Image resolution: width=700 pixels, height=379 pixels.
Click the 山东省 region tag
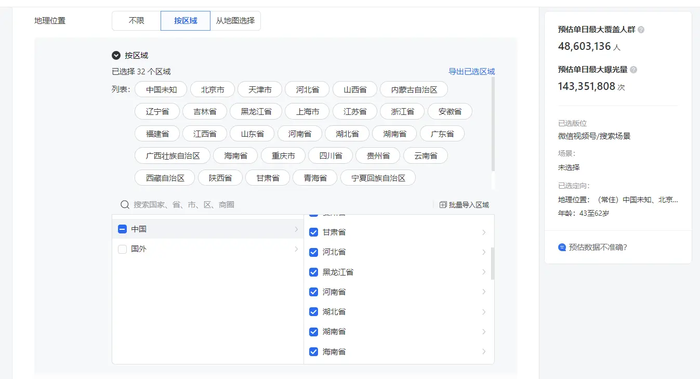[x=252, y=133]
